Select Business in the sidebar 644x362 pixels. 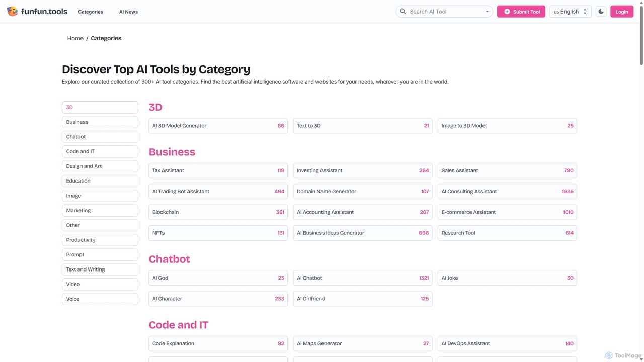(100, 122)
